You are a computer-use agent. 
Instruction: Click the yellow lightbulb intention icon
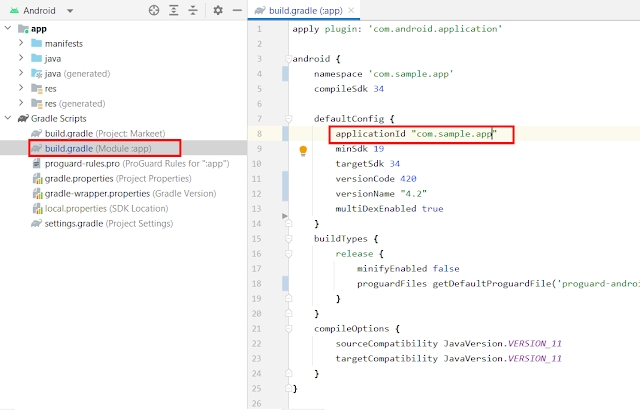pos(304,150)
